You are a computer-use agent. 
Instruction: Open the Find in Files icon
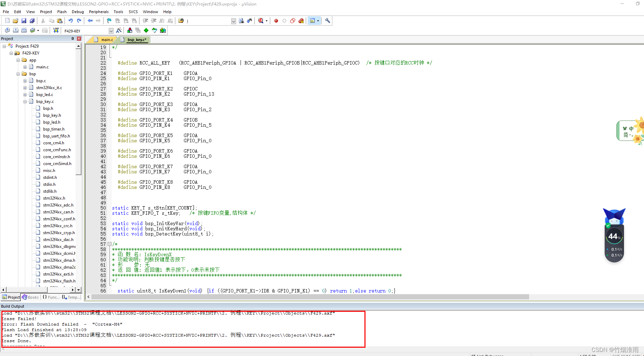click(181, 21)
